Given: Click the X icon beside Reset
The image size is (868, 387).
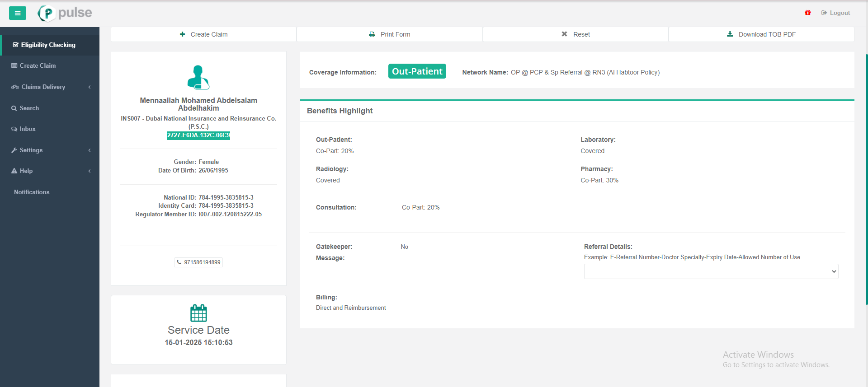Looking at the screenshot, I should pos(564,34).
